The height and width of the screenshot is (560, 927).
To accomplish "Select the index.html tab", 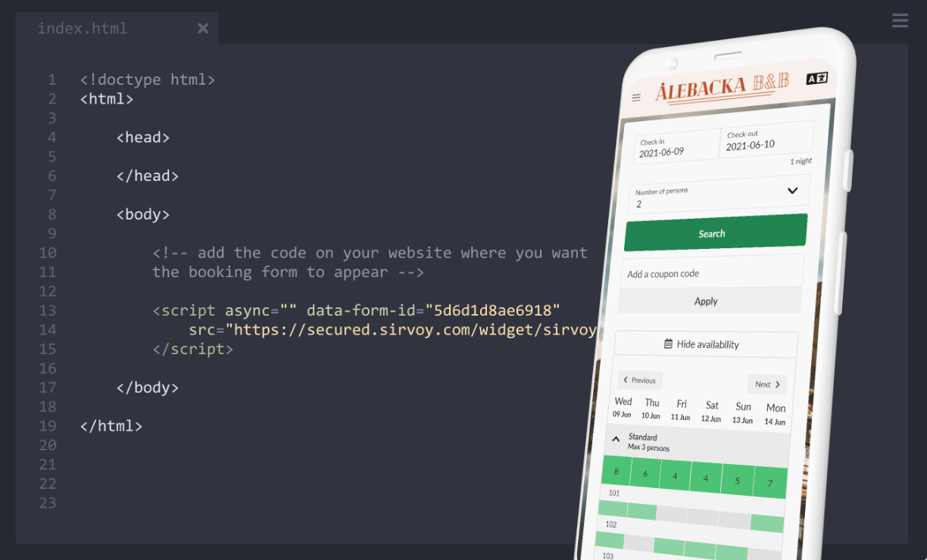I will click(x=83, y=29).
